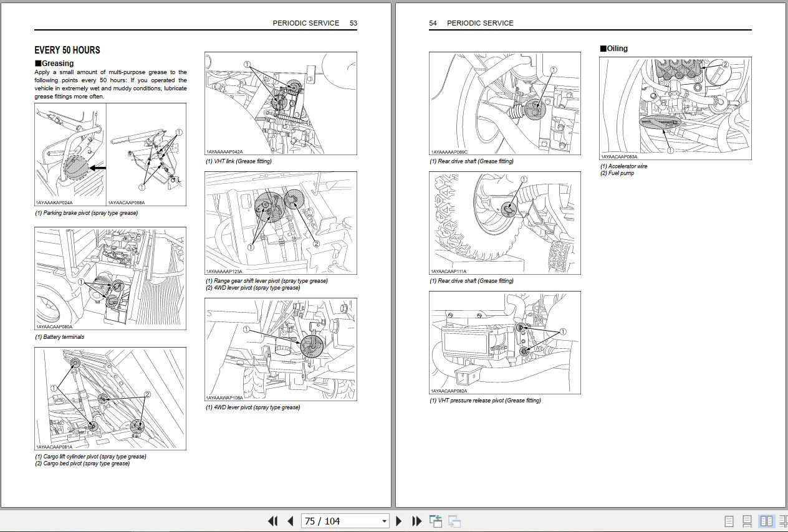Image resolution: width=788 pixels, height=532 pixels.
Task: Switch to single page layout
Action: pyautogui.click(x=729, y=521)
